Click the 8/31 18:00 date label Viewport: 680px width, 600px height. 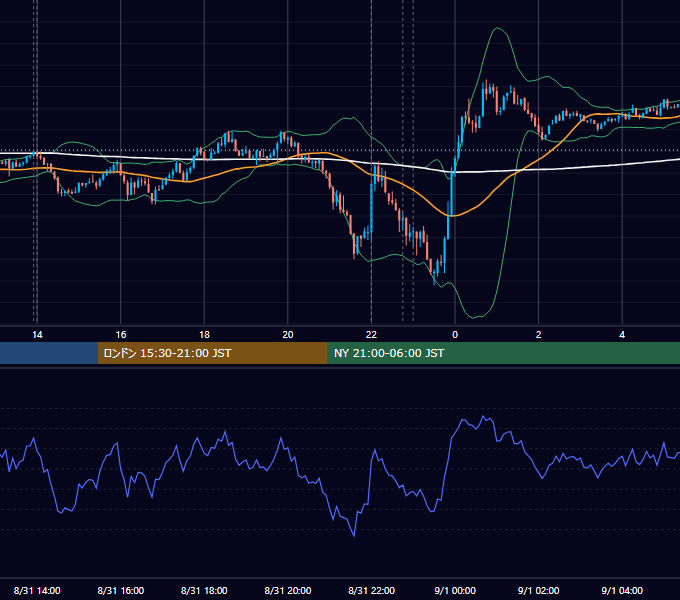point(204,590)
